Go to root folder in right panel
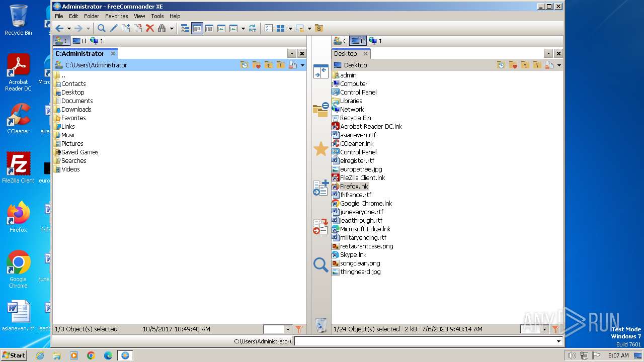The height and width of the screenshot is (362, 644). coord(537,65)
